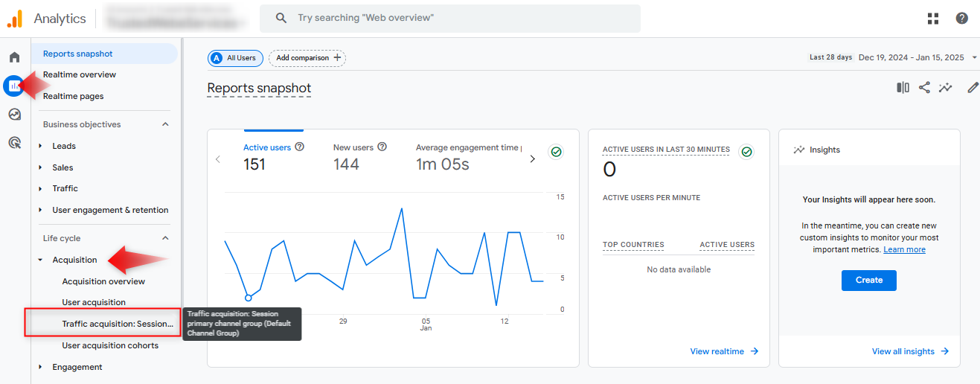Click green check icon in realtime card
Viewport: 980px width, 384px height.
coord(746,152)
